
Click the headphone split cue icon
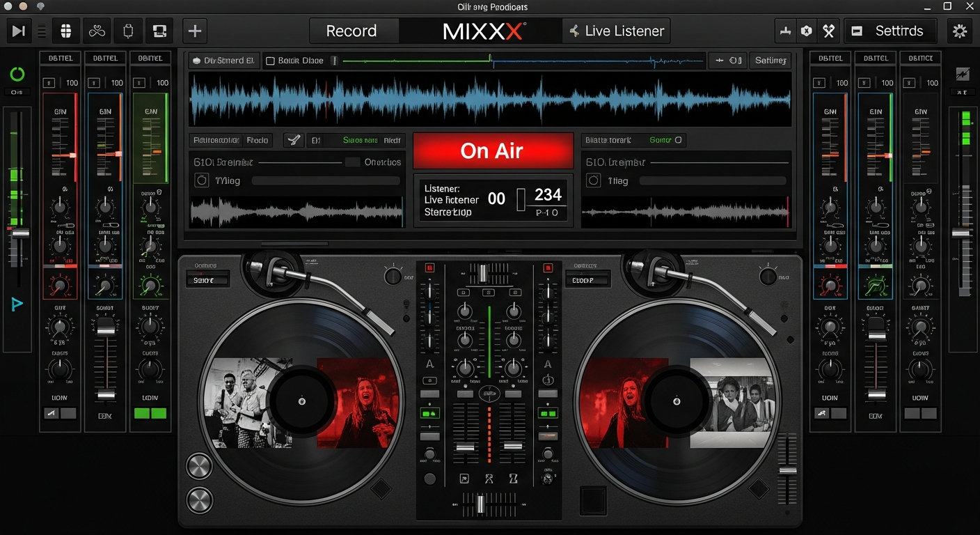tap(96, 31)
